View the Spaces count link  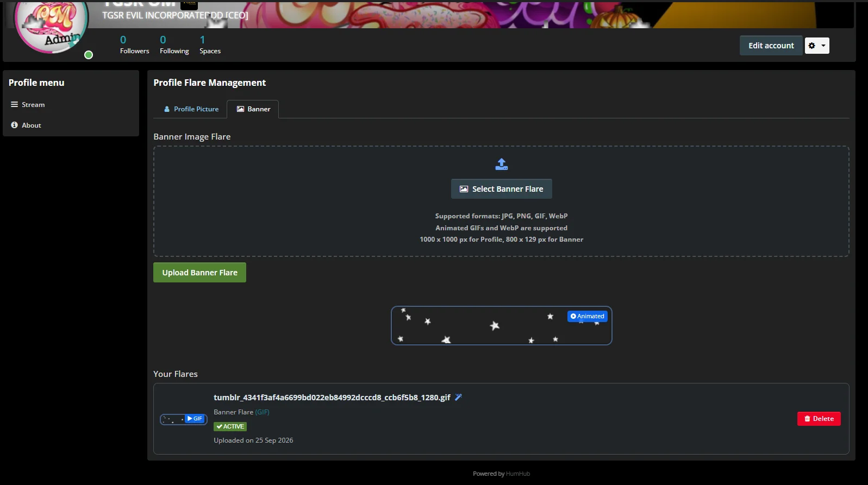click(210, 45)
